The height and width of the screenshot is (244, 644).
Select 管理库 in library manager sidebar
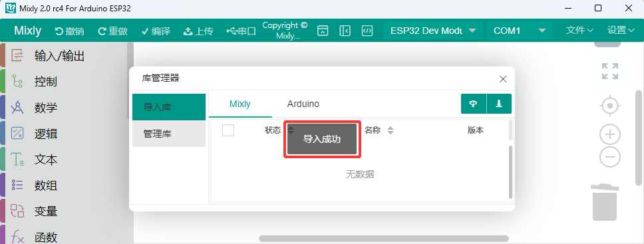169,134
